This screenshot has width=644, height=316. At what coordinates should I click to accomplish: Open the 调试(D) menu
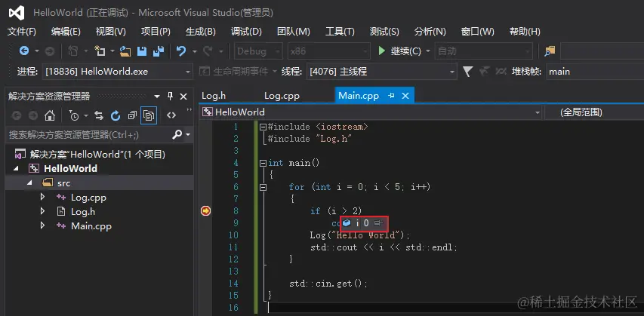tap(246, 32)
